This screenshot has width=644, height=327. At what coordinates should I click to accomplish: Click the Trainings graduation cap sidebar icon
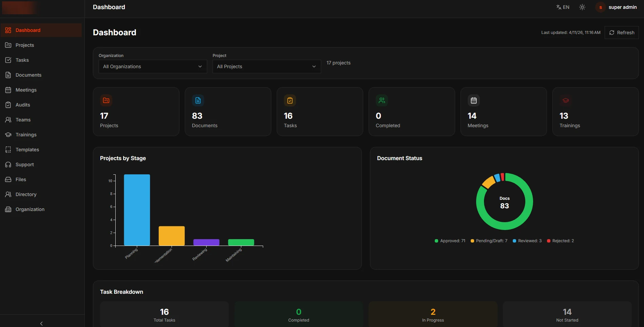[8, 135]
